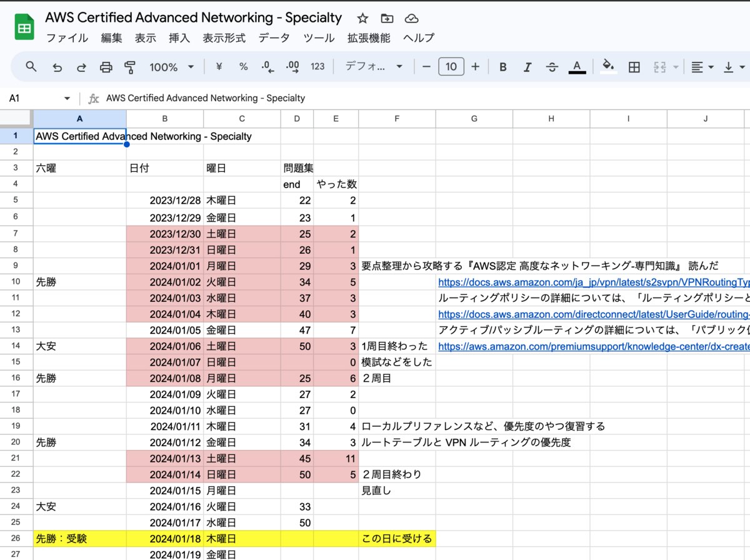Open the Google Sheets home icon
Viewport: 750px width, 560px height.
pos(24,27)
